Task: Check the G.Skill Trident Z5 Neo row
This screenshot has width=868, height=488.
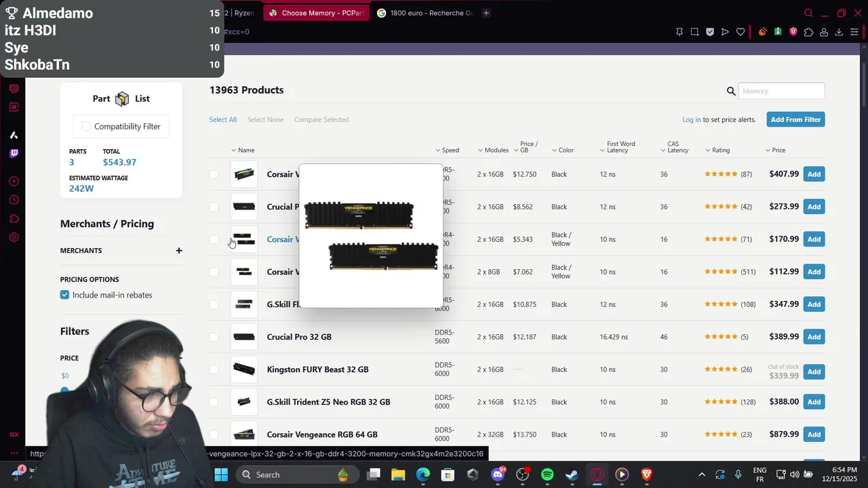Action: [x=214, y=402]
